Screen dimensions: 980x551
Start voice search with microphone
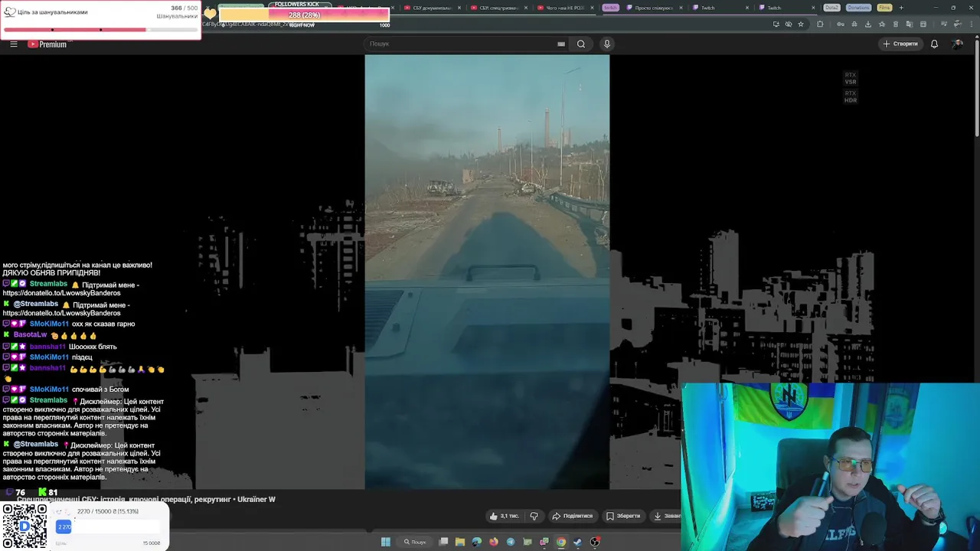click(607, 44)
